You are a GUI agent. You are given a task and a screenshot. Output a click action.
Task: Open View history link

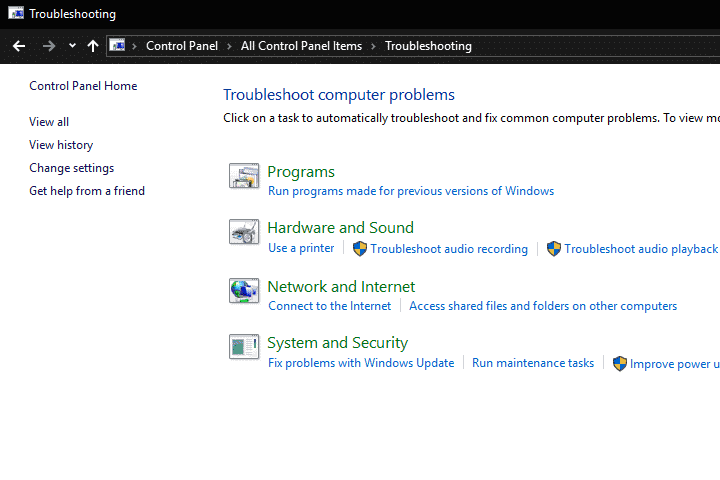pyautogui.click(x=61, y=145)
